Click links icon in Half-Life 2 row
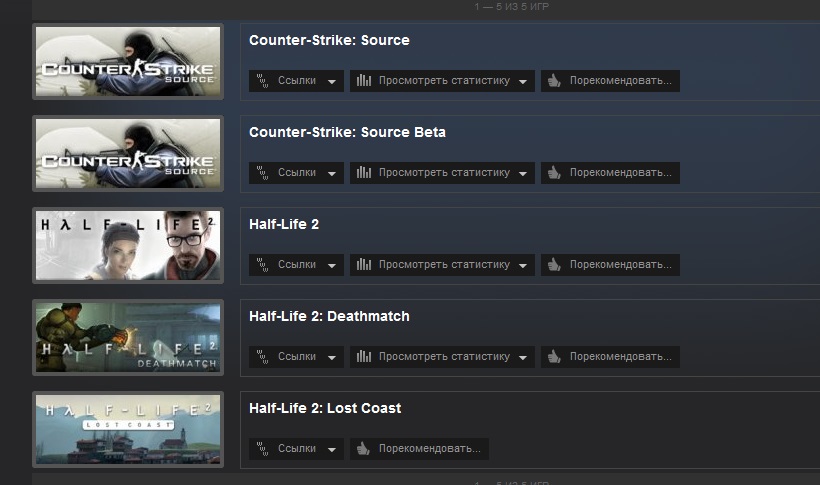The width and height of the screenshot is (820, 485). tap(263, 265)
